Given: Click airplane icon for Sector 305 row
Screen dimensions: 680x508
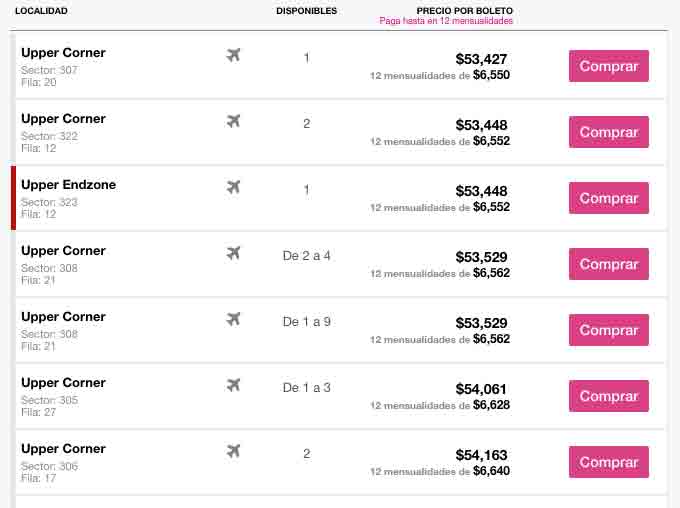Looking at the screenshot, I should click(233, 385).
